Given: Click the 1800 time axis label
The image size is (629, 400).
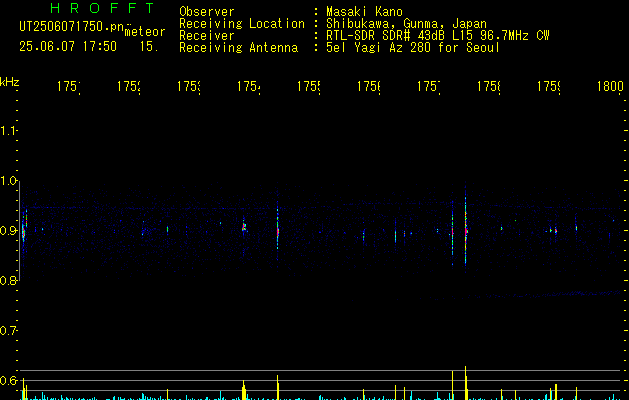Looking at the screenshot, I should (x=610, y=86).
